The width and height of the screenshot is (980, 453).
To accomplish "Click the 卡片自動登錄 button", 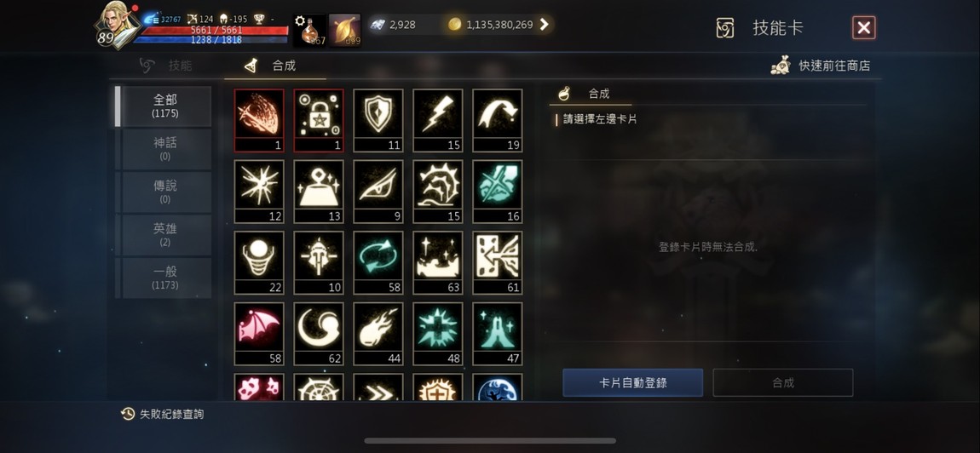I will click(632, 382).
